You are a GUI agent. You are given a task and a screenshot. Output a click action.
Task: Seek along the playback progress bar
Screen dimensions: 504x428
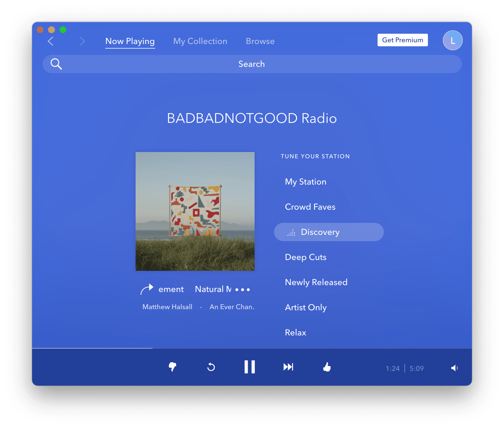(x=252, y=348)
